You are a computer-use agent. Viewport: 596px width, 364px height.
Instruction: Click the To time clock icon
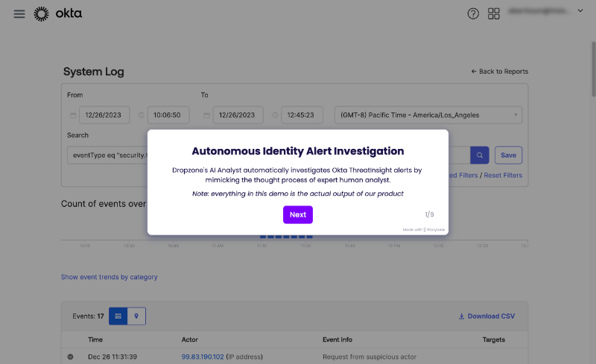click(275, 115)
